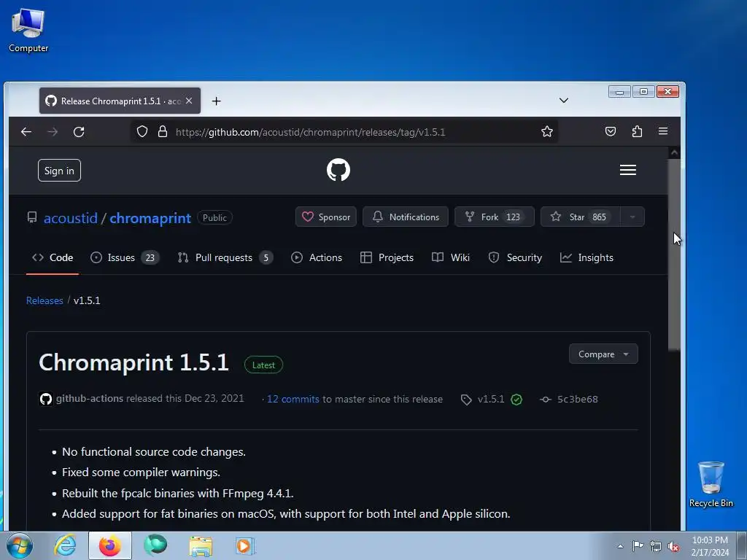Viewport: 747px width, 560px height.
Task: Open network status tray icon
Action: pos(656,546)
